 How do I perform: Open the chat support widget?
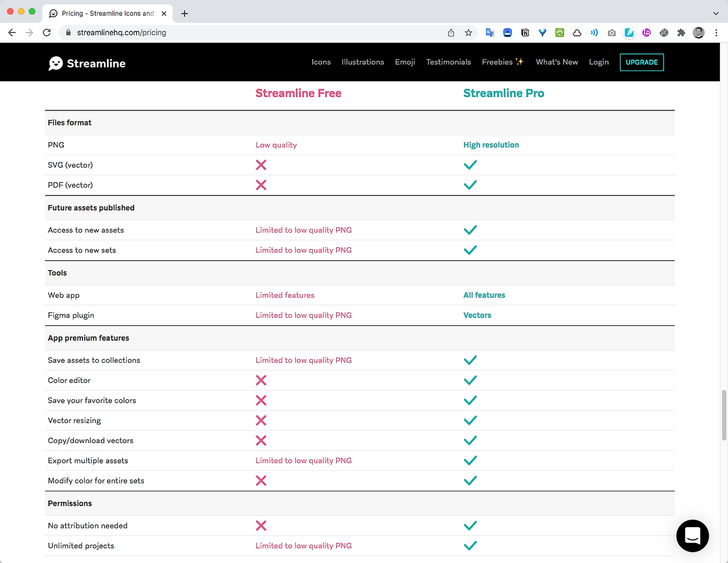point(692,536)
